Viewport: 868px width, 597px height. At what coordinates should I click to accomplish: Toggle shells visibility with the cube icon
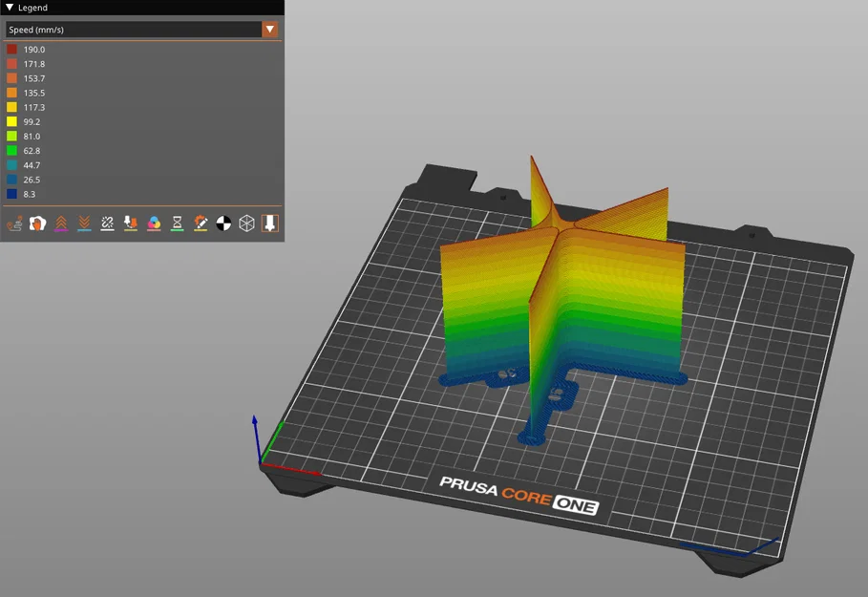246,223
